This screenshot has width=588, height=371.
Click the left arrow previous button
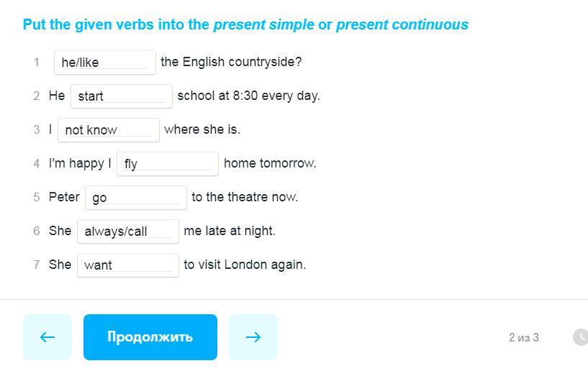(48, 336)
